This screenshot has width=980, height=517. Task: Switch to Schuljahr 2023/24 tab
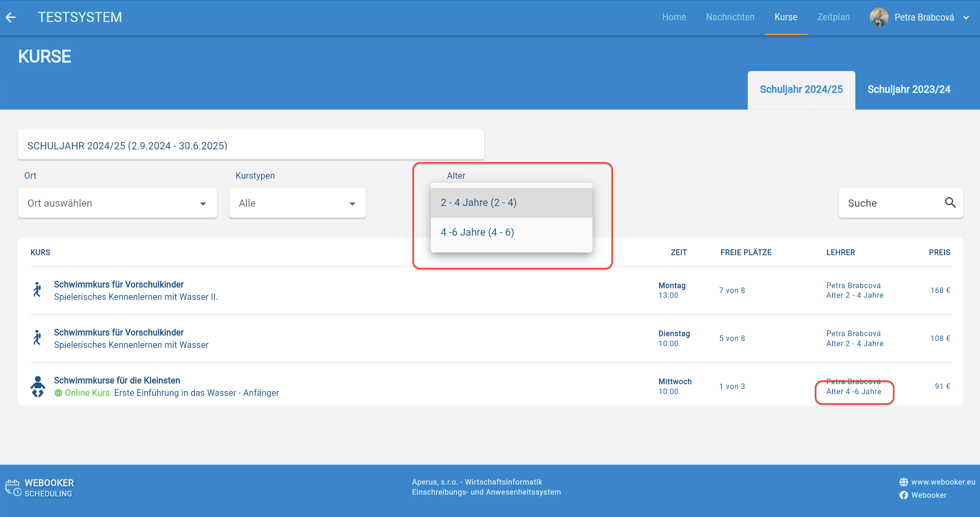909,90
